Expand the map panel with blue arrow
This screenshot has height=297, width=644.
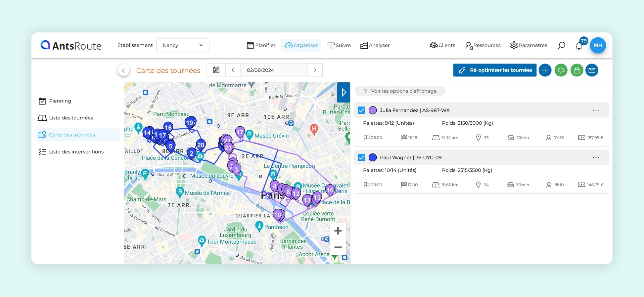(344, 92)
